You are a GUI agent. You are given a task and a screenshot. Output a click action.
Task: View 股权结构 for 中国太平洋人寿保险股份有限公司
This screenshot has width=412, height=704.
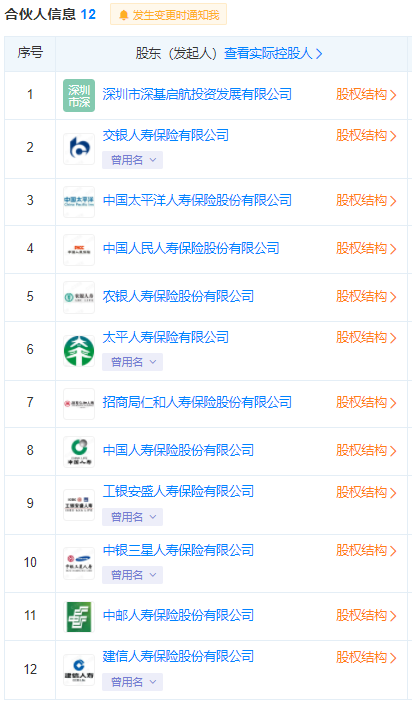coord(366,201)
